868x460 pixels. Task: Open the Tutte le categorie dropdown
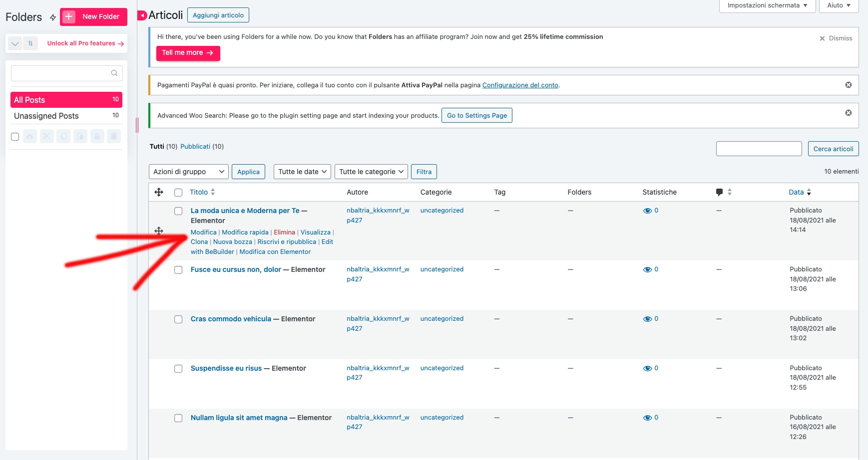pyautogui.click(x=371, y=172)
